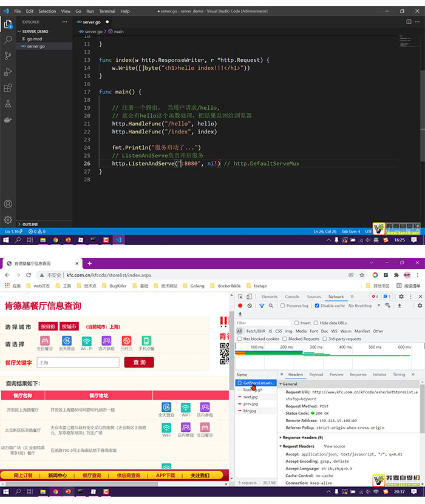The image size is (425, 504).
Task: Open DevTools settings gear
Action: 401,297
